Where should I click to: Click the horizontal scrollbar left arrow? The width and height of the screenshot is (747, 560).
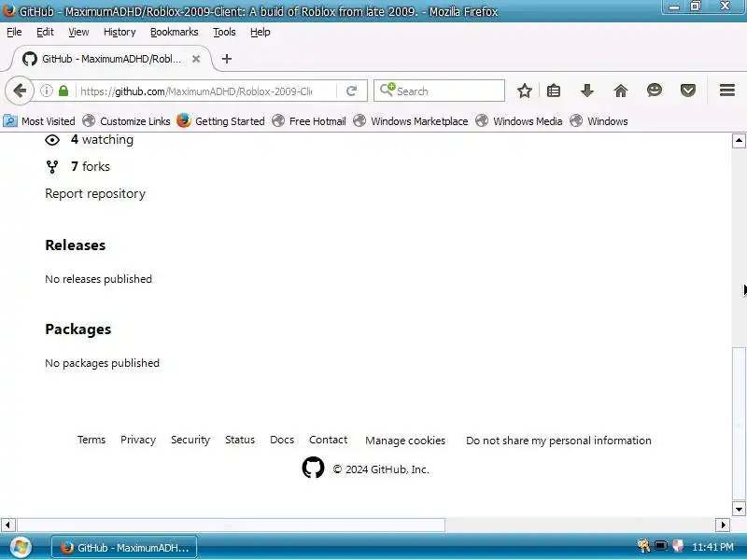pyautogui.click(x=7, y=525)
